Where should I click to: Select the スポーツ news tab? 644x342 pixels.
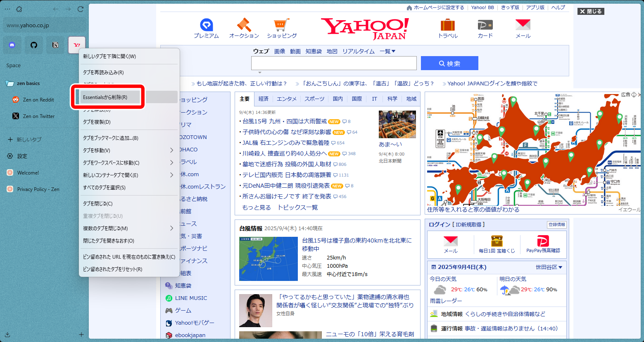click(x=314, y=99)
